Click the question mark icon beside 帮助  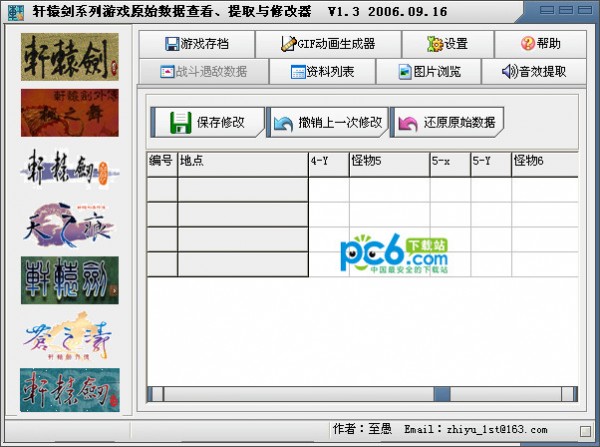tap(528, 44)
